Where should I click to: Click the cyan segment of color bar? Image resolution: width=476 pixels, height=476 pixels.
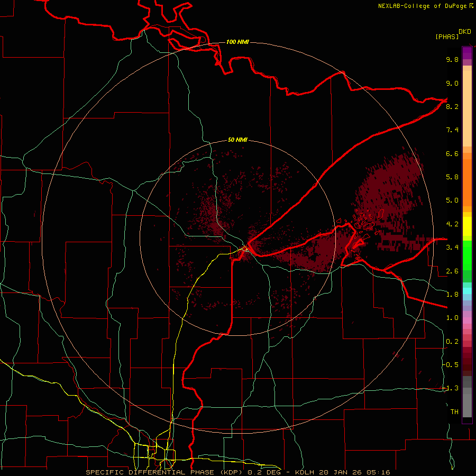click(467, 291)
